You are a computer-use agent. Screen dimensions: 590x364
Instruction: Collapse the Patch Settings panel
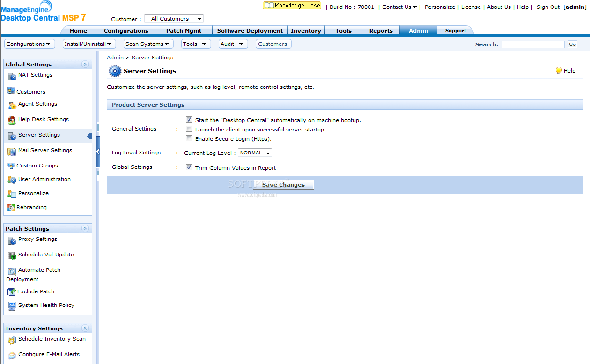85,229
